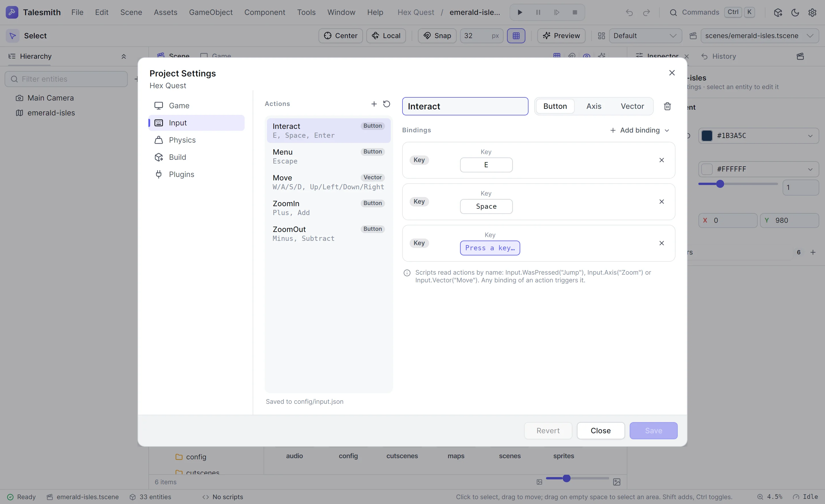Click the Close button in Project Settings
Image resolution: width=825 pixels, height=504 pixels.
[x=600, y=430]
